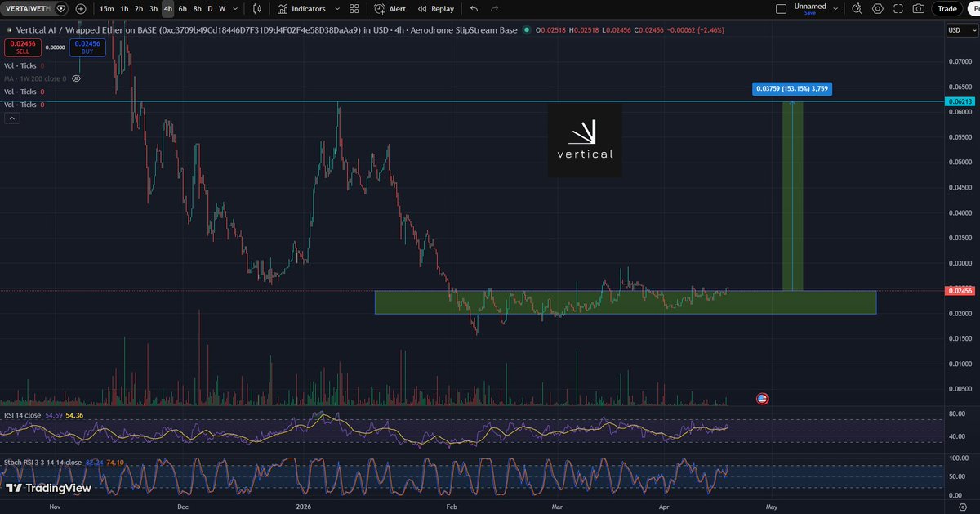980x514 pixels.
Task: Click the green market status dot
Action: pos(527,30)
